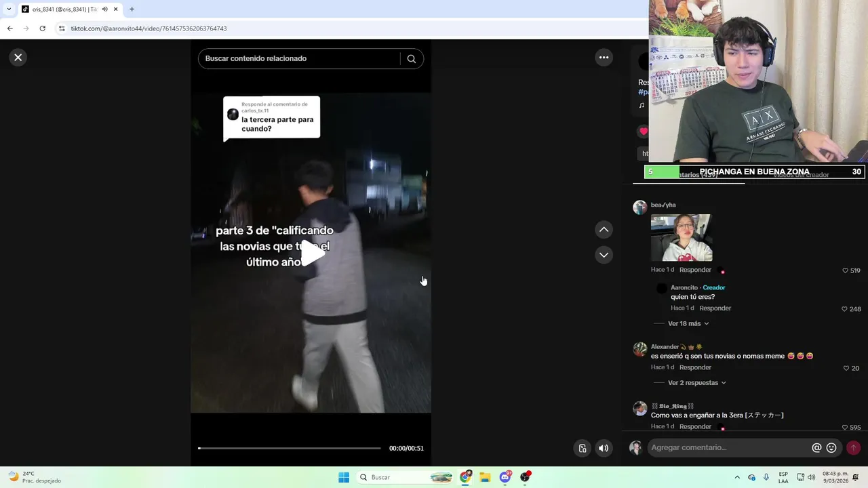Open Chrome from the taskbar
The height and width of the screenshot is (488, 868).
(x=465, y=477)
